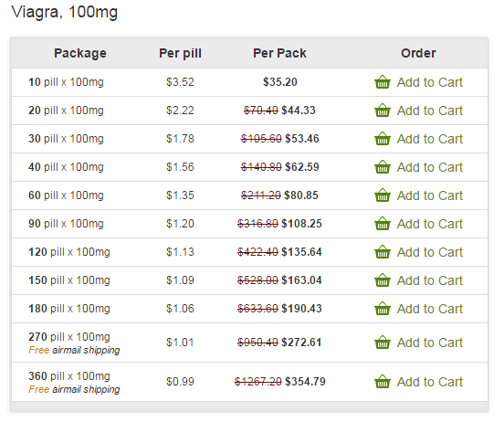Screen dimensions: 504x422
Task: Click the basket icon for the 20 pill package
Action: (x=383, y=110)
